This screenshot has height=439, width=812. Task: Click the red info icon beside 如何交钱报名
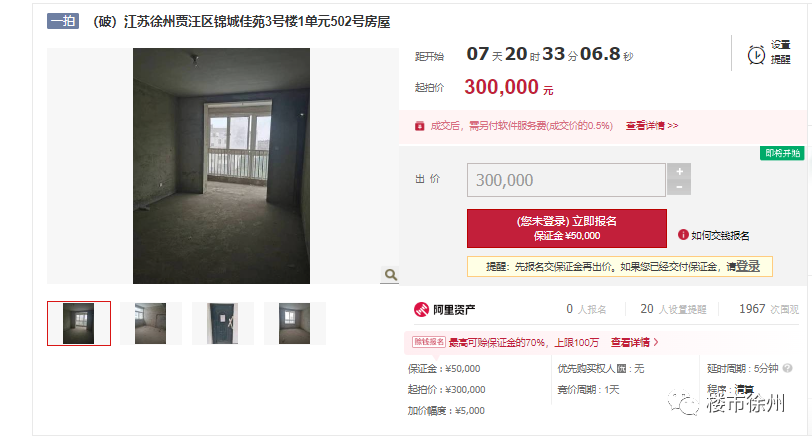pos(683,235)
